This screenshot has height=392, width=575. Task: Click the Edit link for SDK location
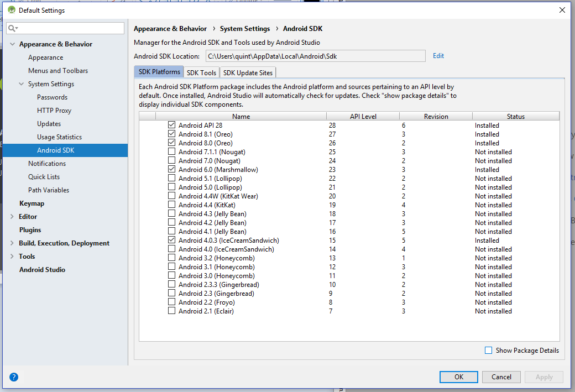point(438,56)
